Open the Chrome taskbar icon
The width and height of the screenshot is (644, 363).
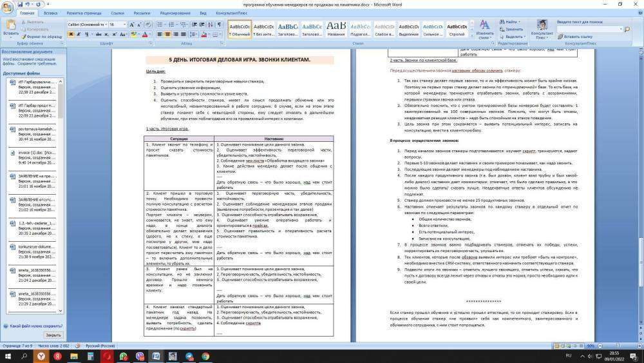[206, 356]
